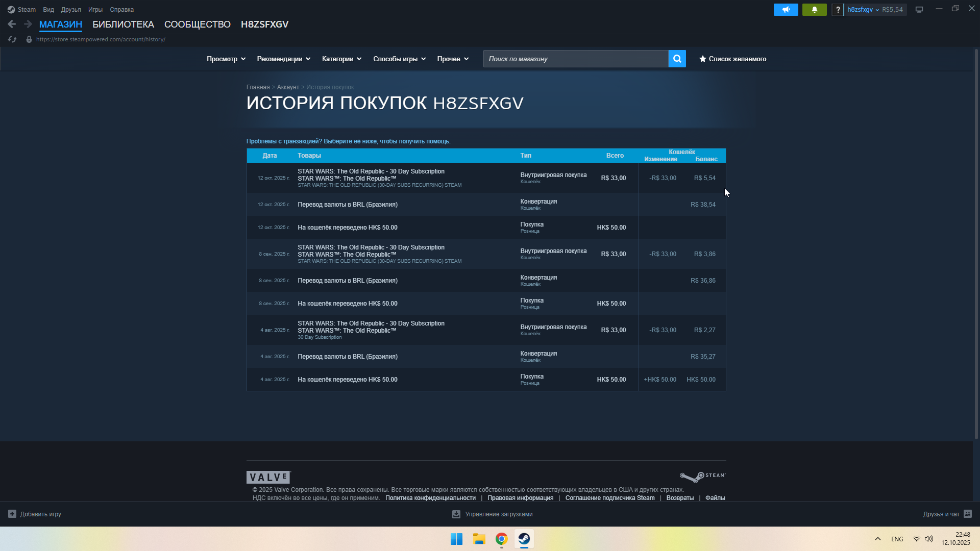Open the notifications bell icon
980x551 pixels.
click(814, 10)
